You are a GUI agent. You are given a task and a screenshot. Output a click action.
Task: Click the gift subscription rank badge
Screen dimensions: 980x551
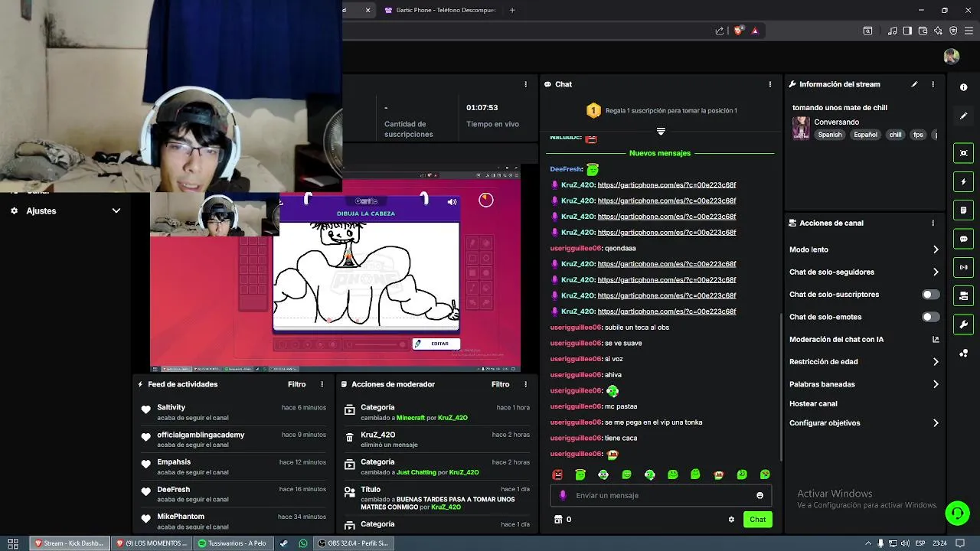593,110
